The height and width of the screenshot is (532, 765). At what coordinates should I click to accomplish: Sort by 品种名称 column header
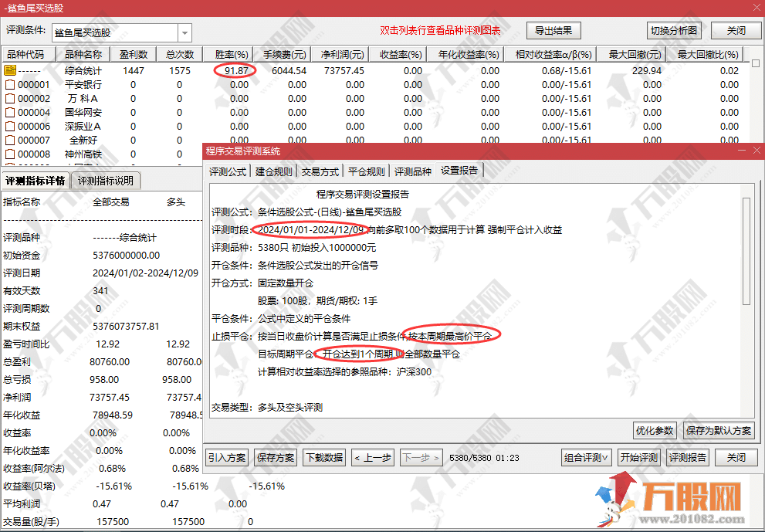pos(83,54)
